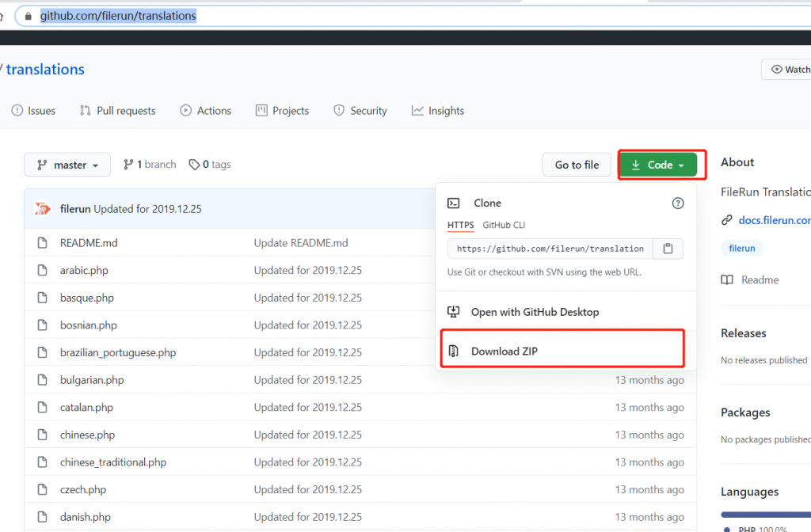The height and width of the screenshot is (532, 811).
Task: Switch to the Actions tab
Action: pos(205,111)
